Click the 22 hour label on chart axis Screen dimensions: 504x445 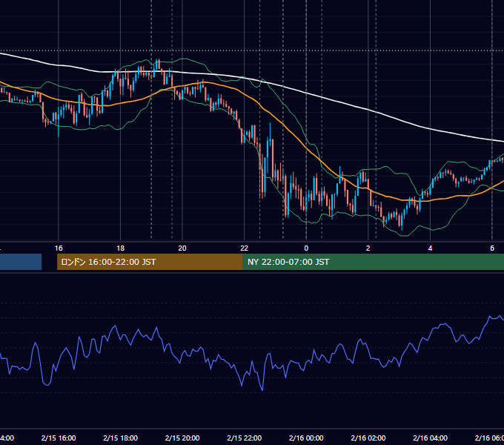pyautogui.click(x=245, y=248)
